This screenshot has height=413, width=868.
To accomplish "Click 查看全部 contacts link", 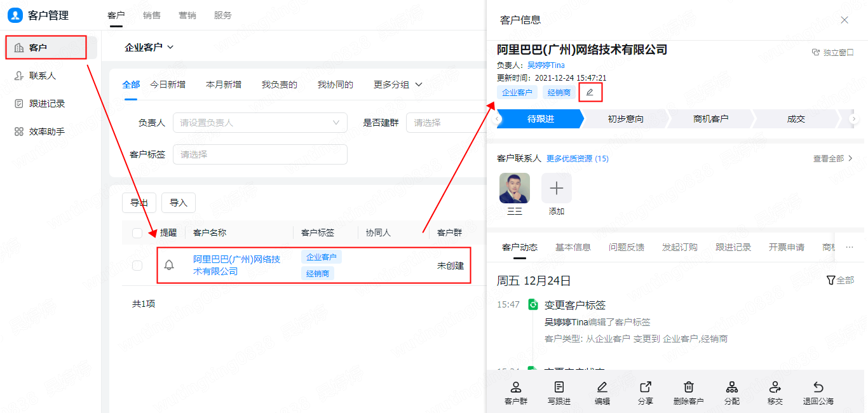I will pyautogui.click(x=833, y=158).
